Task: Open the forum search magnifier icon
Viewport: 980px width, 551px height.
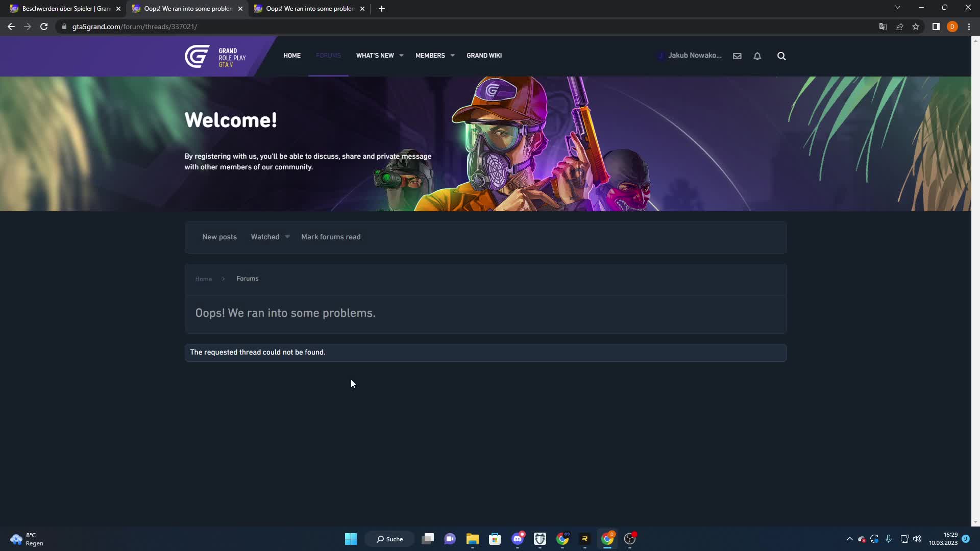Action: [781, 56]
